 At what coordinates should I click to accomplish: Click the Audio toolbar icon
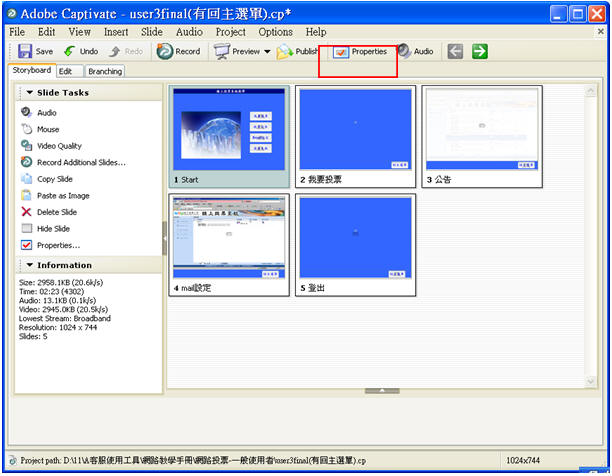[404, 51]
